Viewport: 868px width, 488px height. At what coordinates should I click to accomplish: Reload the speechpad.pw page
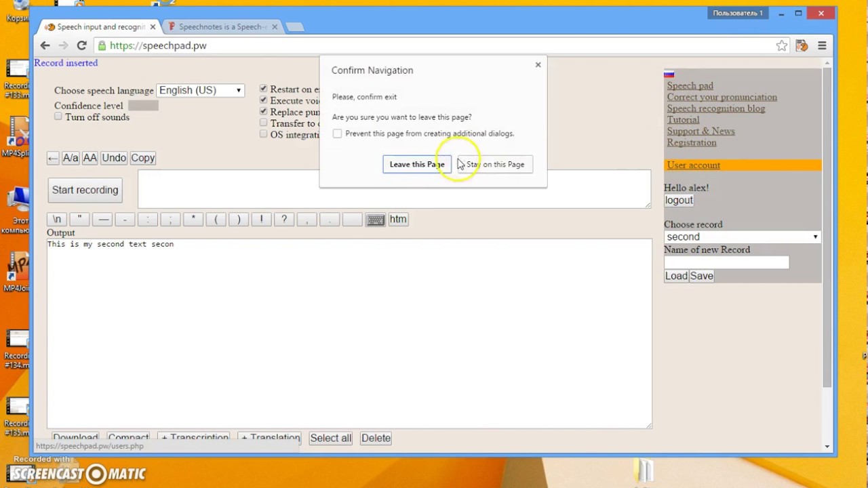pos(81,45)
